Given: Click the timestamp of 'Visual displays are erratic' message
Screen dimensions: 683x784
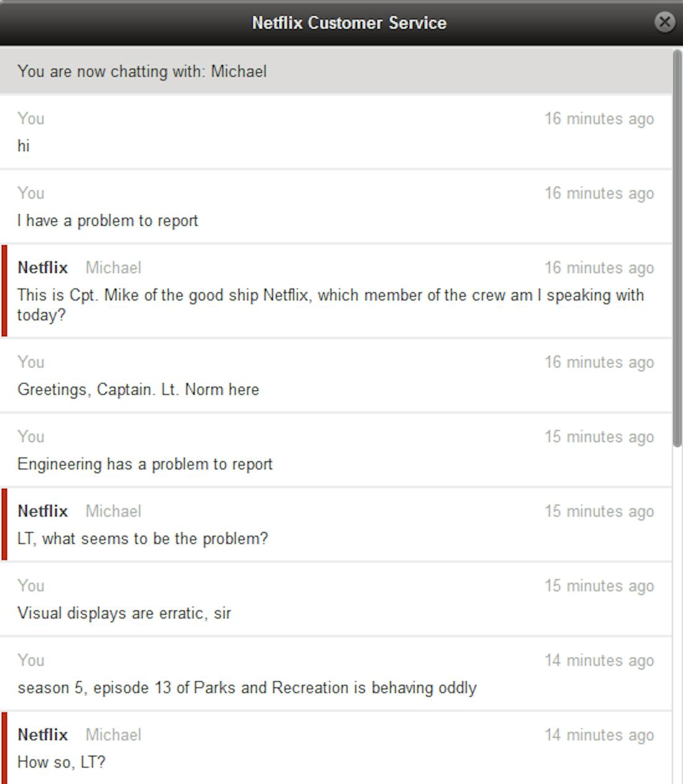Looking at the screenshot, I should (x=599, y=586).
